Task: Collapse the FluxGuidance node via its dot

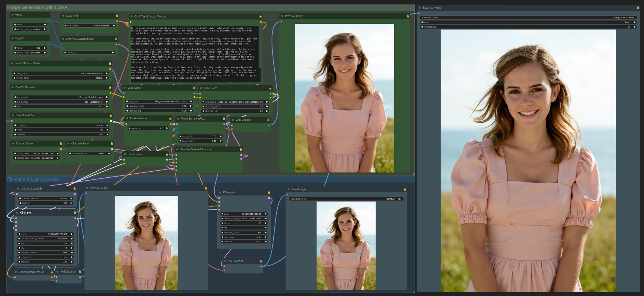Action: point(127,118)
